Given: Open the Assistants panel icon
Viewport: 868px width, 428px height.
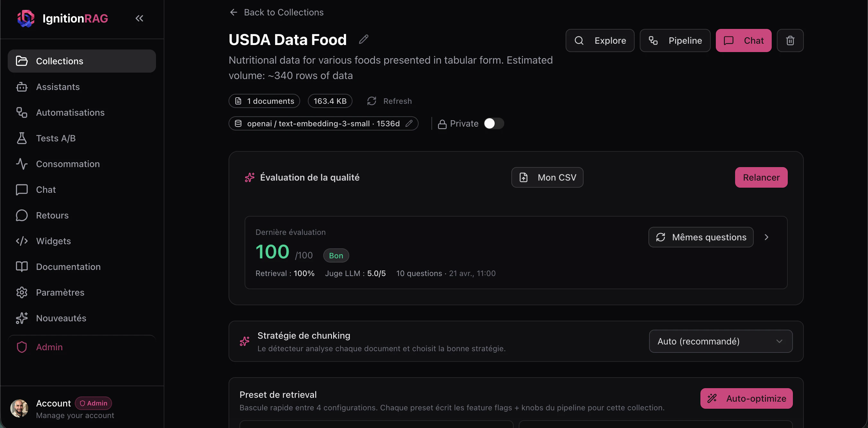Looking at the screenshot, I should 22,87.
